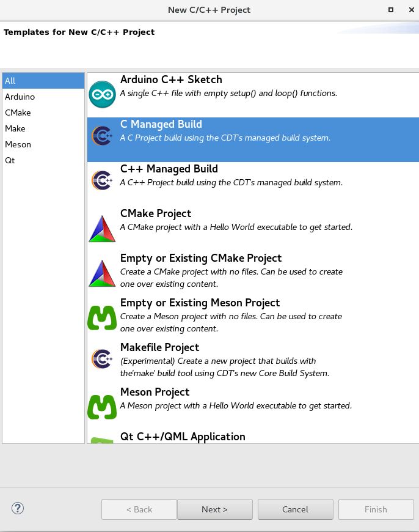Click '(Experimental) Create a new project' description
This screenshot has height=532, width=419.
225,367
